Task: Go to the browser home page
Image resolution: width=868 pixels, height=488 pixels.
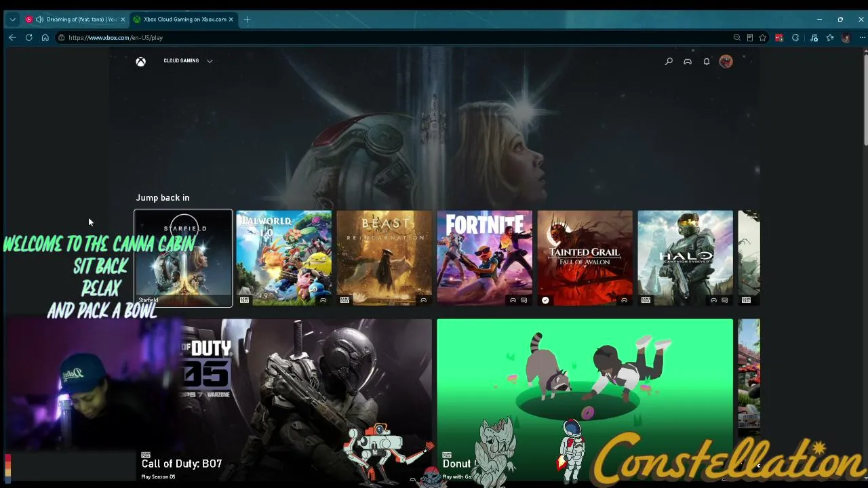Action: click(45, 38)
